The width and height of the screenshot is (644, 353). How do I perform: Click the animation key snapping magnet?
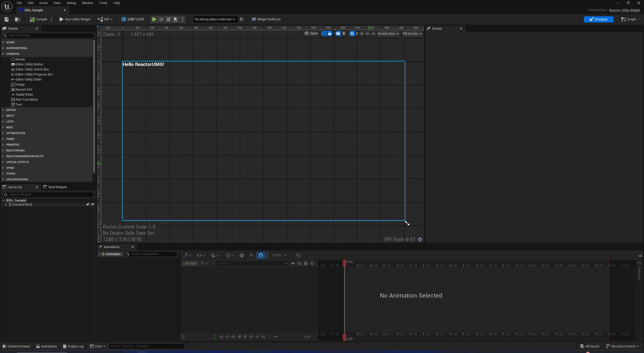coord(261,255)
